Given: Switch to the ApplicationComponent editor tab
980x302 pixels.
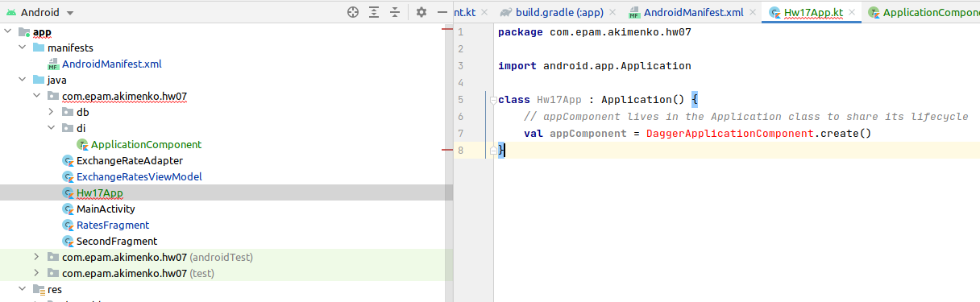Looking at the screenshot, I should tap(931, 12).
